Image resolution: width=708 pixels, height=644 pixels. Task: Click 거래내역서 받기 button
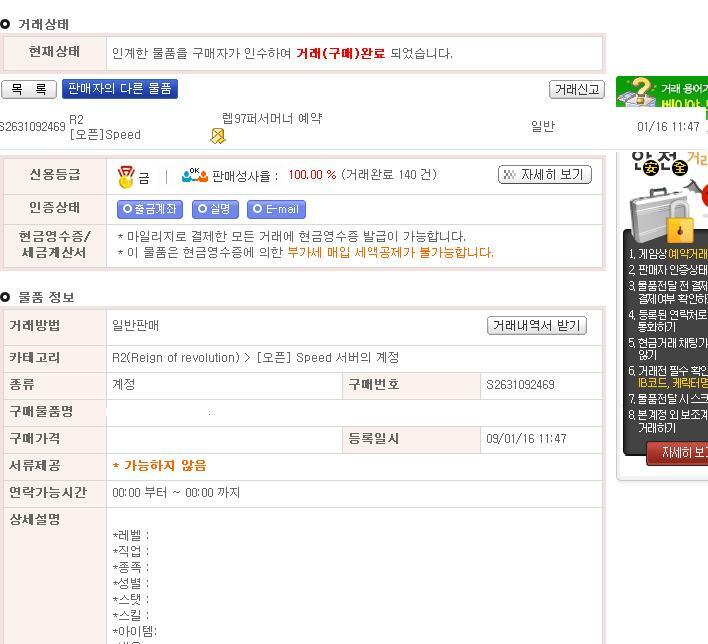[536, 325]
